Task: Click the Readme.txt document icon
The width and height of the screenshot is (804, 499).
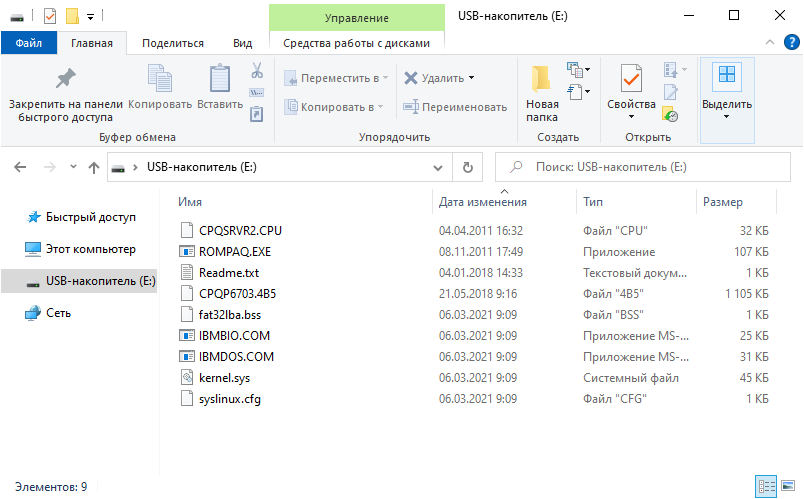Action: 187,272
